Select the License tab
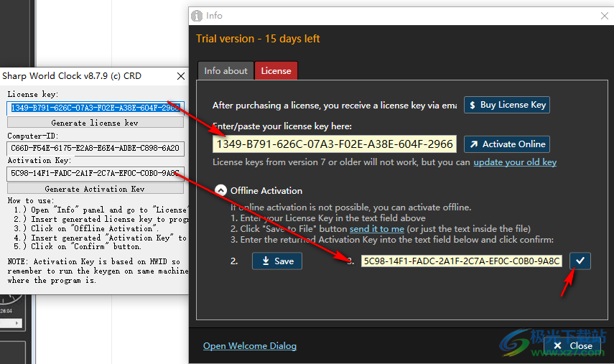This screenshot has height=364, width=614. [x=276, y=71]
